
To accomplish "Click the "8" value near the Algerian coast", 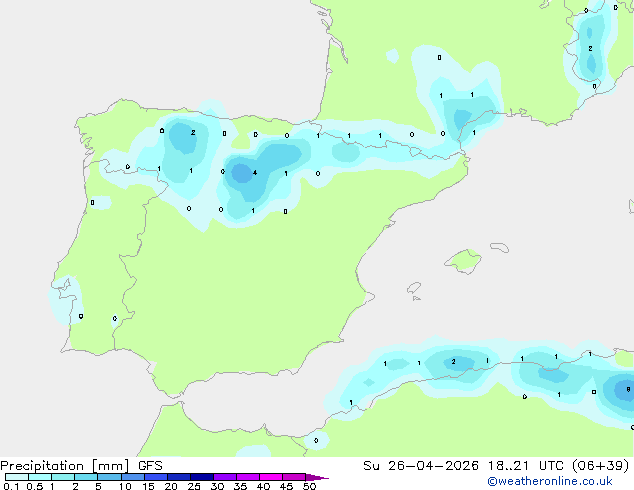I will (628, 389).
